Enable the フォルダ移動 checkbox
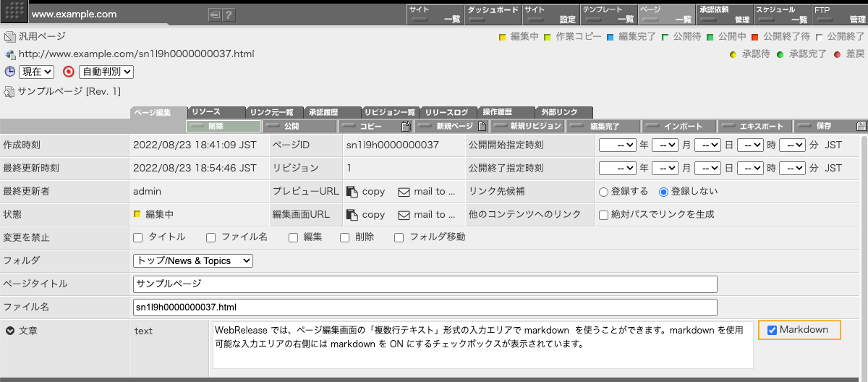Screen dimensions: 868x382 (399, 237)
